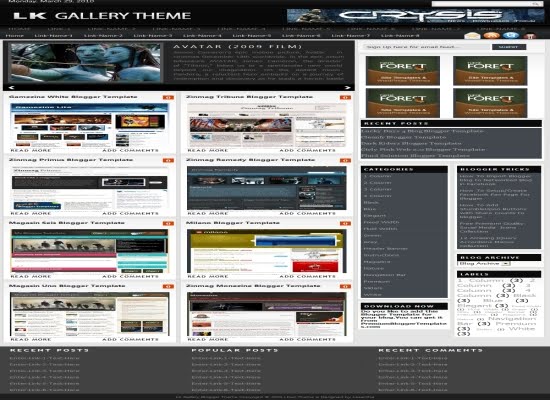Open Avatar (2009 Film) slide heading
Screen dimensions: 550x400
pyautogui.click(x=237, y=46)
